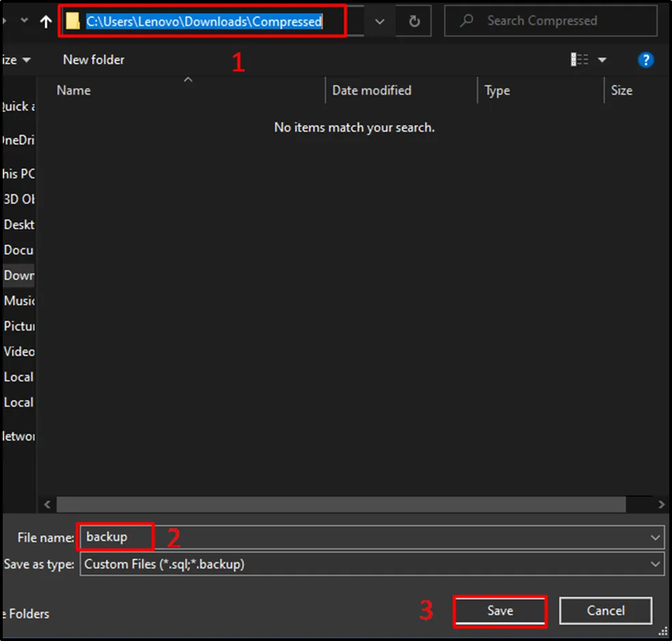The image size is (672, 641).
Task: Open the File name dropdown arrow
Action: pos(656,538)
